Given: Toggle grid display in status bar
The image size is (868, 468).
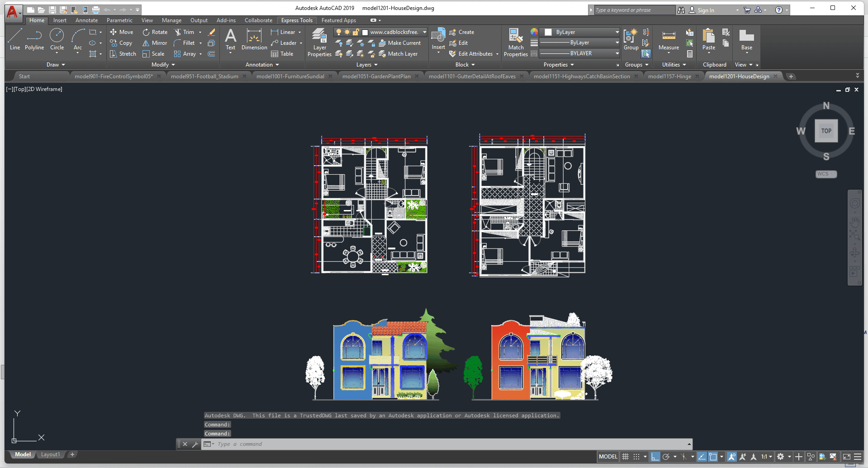Looking at the screenshot, I should (626, 457).
